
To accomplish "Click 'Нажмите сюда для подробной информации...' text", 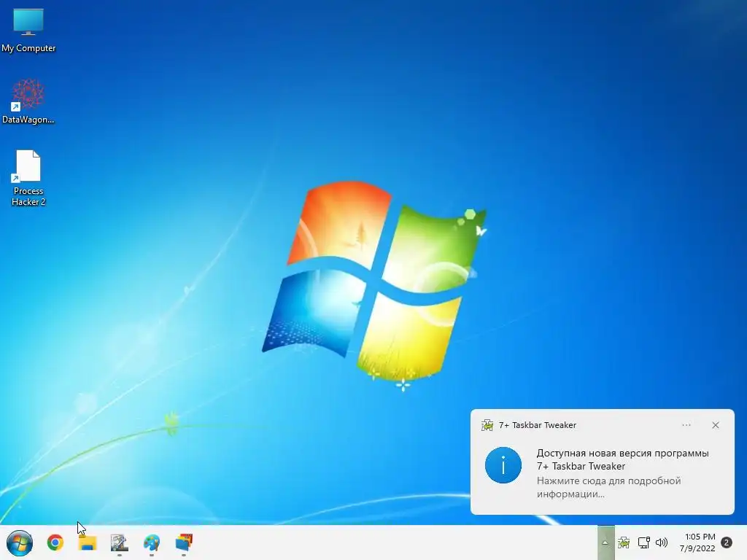I will click(x=609, y=487).
